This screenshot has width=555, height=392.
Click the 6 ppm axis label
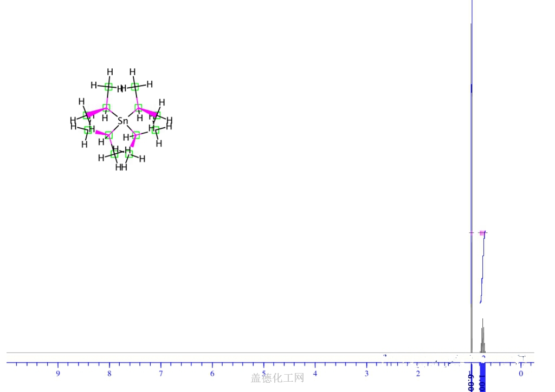(x=212, y=374)
